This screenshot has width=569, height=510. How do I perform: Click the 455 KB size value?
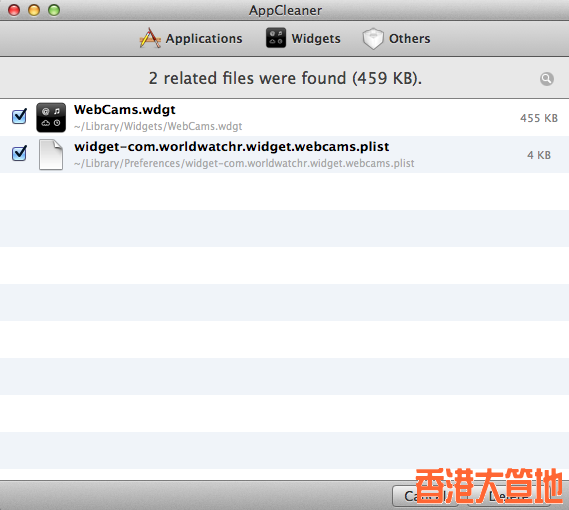coord(539,118)
